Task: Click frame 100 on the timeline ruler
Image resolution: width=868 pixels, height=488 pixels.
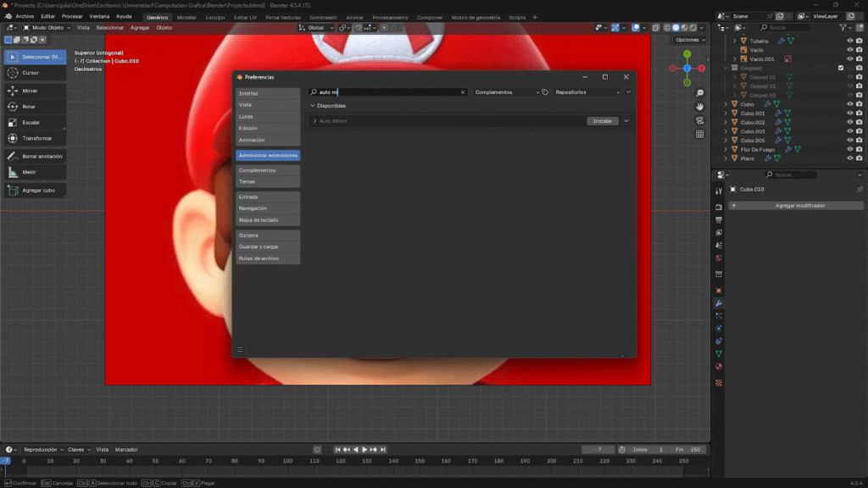Action: click(288, 461)
